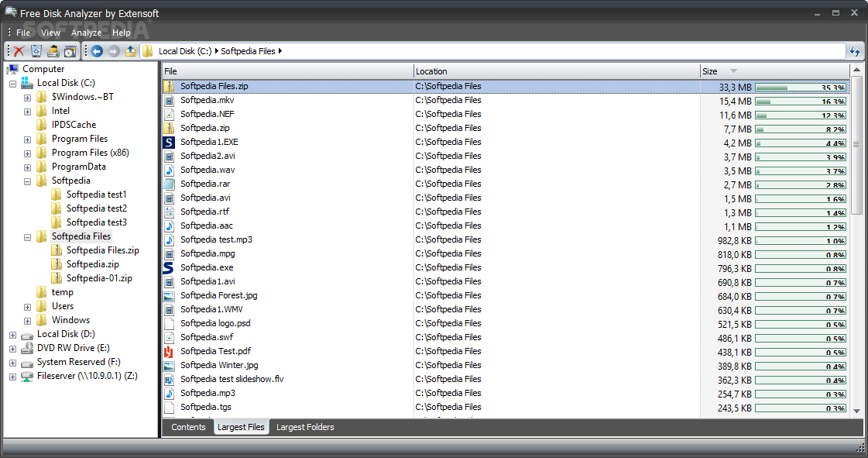Click the 16.3% usage bar for Softpedia.mkv
Viewport: 868px width, 458px height.
pyautogui.click(x=801, y=102)
